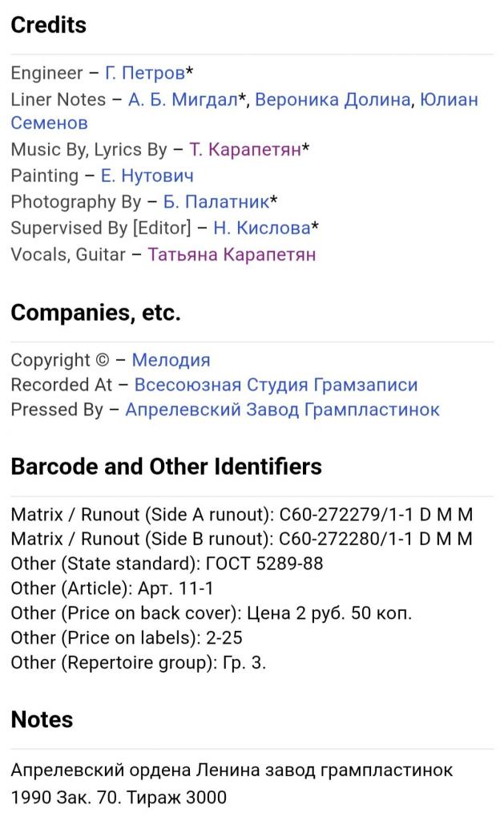
Task: Open engineer Г. Петров's artist page
Action: [x=144, y=74]
